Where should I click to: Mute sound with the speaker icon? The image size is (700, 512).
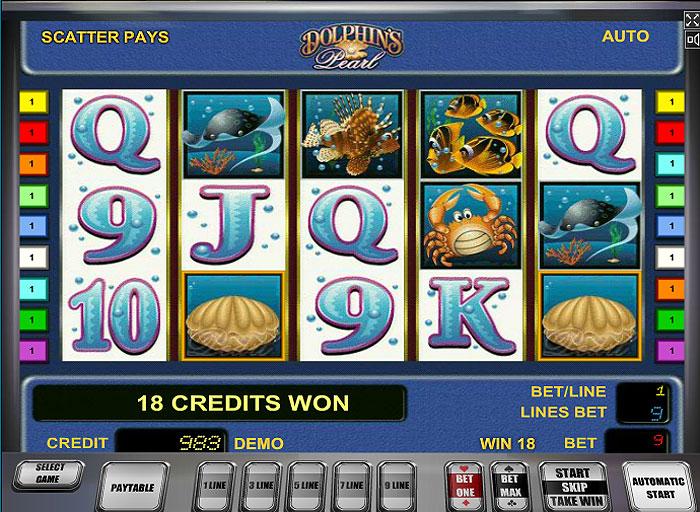[x=692, y=40]
